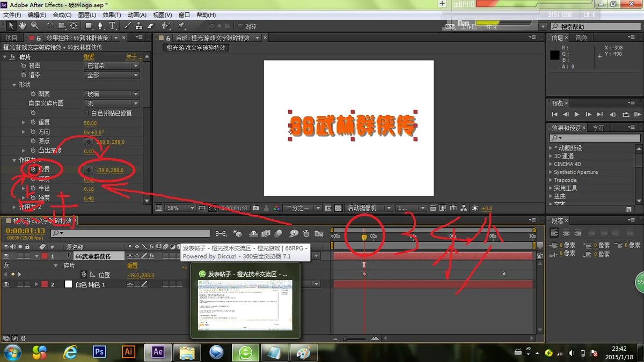Image resolution: width=644 pixels, height=362 pixels.
Task: Open the 二分之一 resolution dropdown
Action: tap(303, 208)
